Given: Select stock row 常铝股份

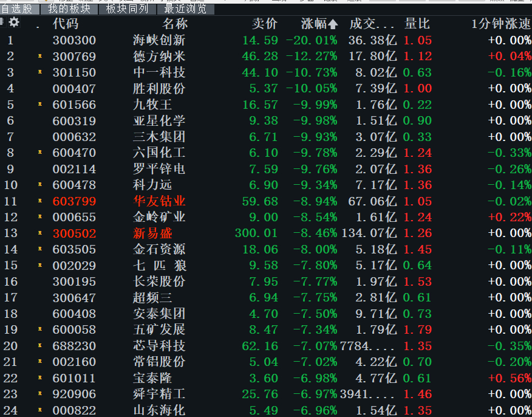Looking at the screenshot, I should pos(266,361).
